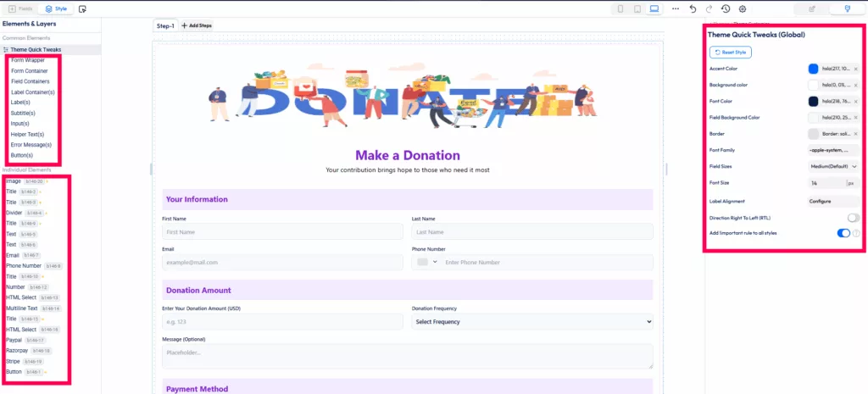The image size is (868, 394).
Task: Switch to the Fields tab
Action: tap(19, 8)
